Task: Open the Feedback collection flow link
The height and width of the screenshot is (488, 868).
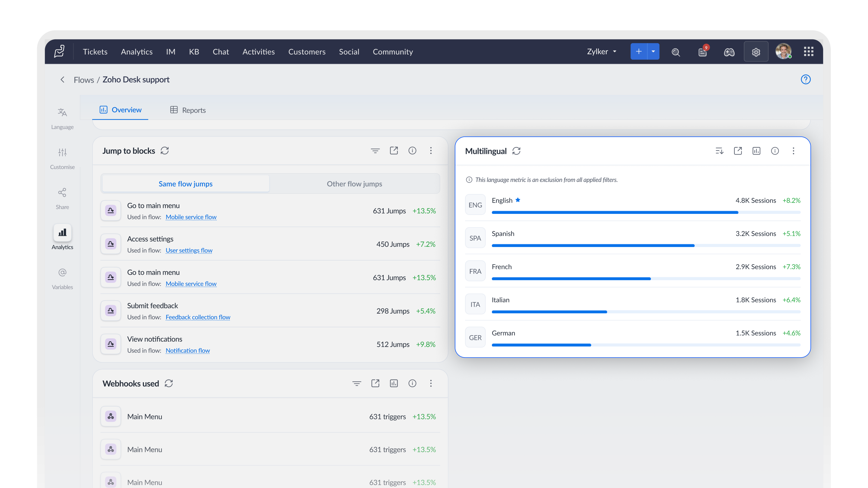Action: click(198, 317)
